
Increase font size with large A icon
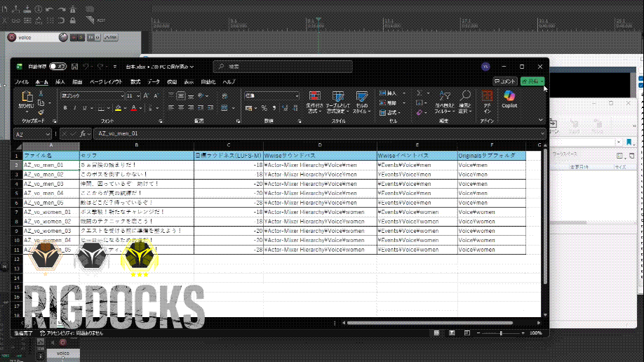click(x=146, y=95)
